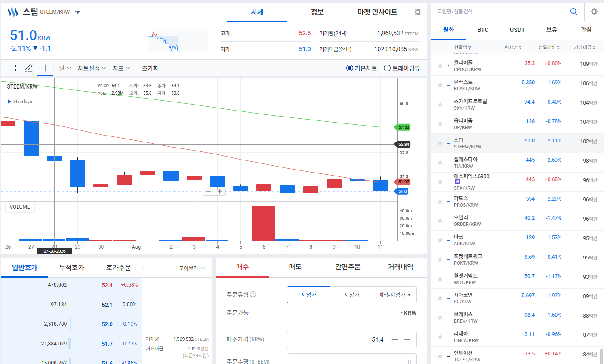Open the 간편주문 tab
The width and height of the screenshot is (604, 364).
pos(348,267)
